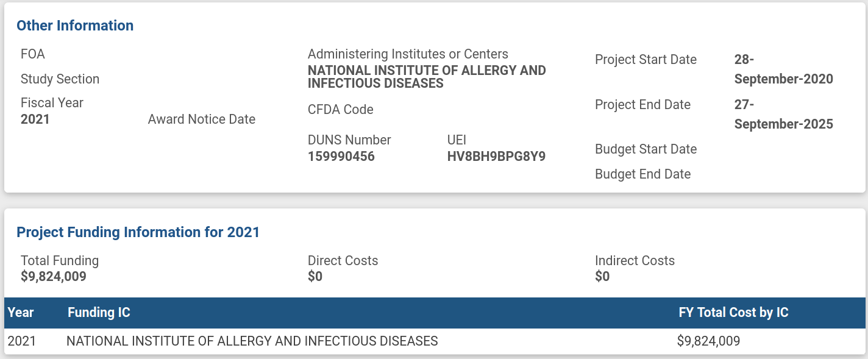Click the UEI value HV8BH9BPG8Y9
The image size is (868, 359).
tap(496, 157)
